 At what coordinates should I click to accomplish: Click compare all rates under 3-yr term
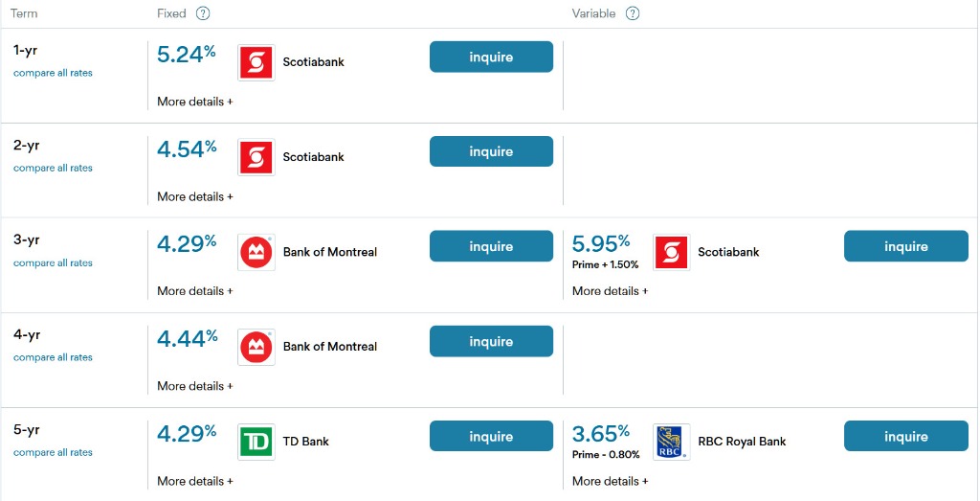53,262
